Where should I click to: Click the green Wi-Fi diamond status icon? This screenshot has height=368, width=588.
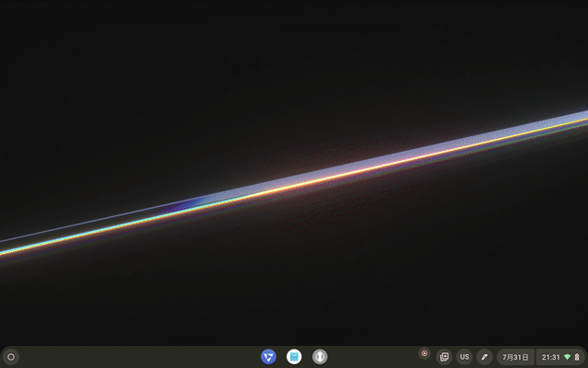pos(568,356)
